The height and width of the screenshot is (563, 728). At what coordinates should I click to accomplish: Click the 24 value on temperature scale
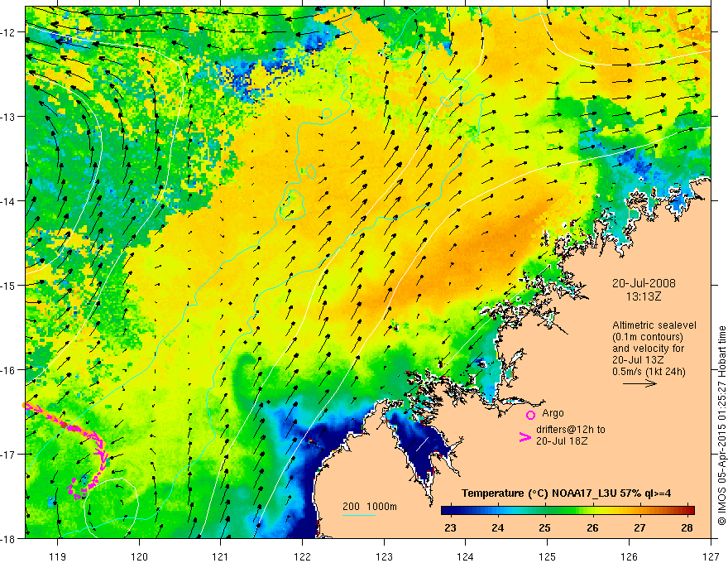(498, 527)
